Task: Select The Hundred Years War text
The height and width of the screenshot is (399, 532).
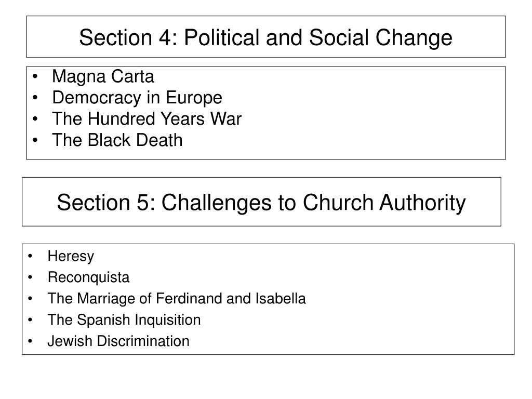Action: tap(147, 119)
